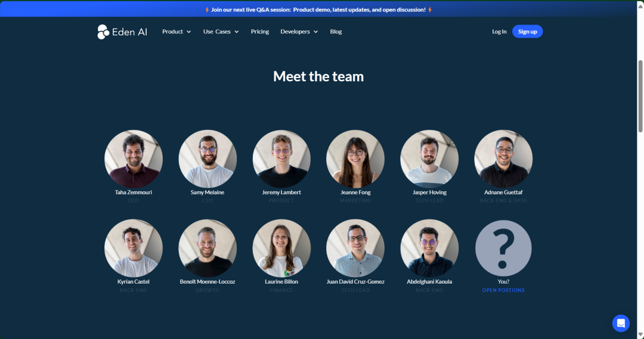The height and width of the screenshot is (339, 644).
Task: Click the page scrollbar thumb
Action: point(640,96)
